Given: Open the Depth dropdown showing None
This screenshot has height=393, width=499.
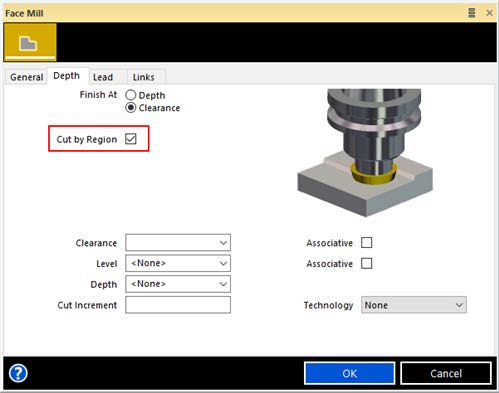Looking at the screenshot, I should point(178,284).
